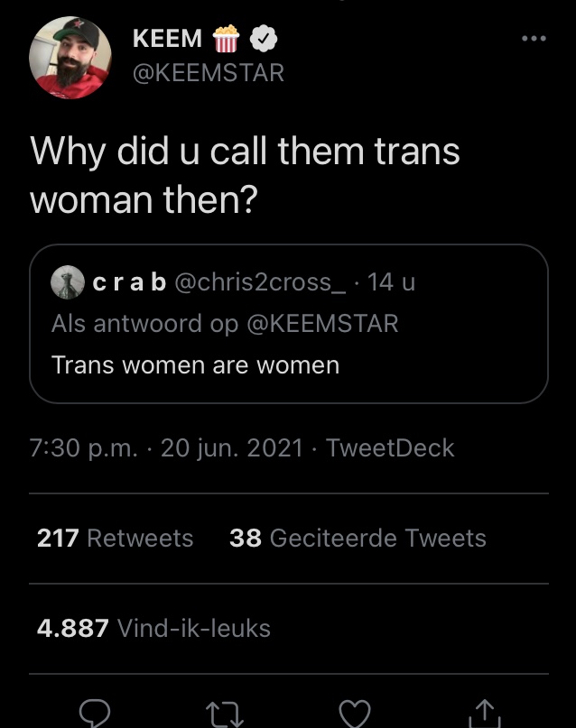The width and height of the screenshot is (576, 728).
Task: Tap the verified badge next to KEEM
Action: click(x=263, y=39)
